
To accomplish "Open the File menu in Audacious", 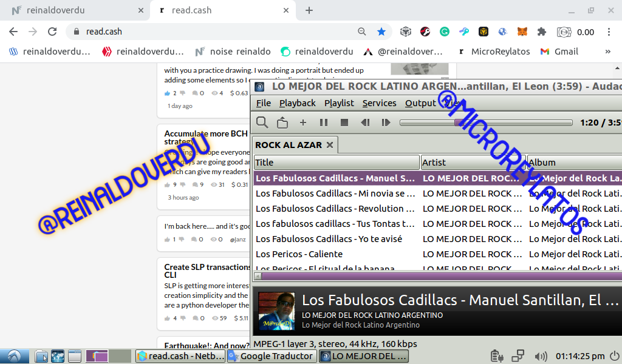I will [x=264, y=103].
